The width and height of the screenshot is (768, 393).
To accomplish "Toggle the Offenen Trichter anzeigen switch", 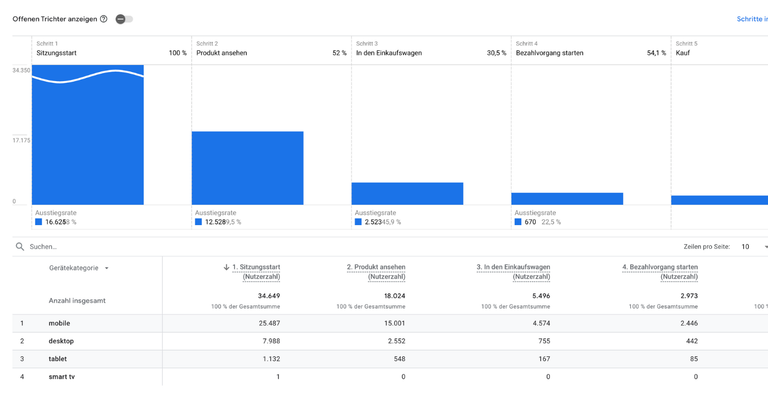I will click(124, 19).
